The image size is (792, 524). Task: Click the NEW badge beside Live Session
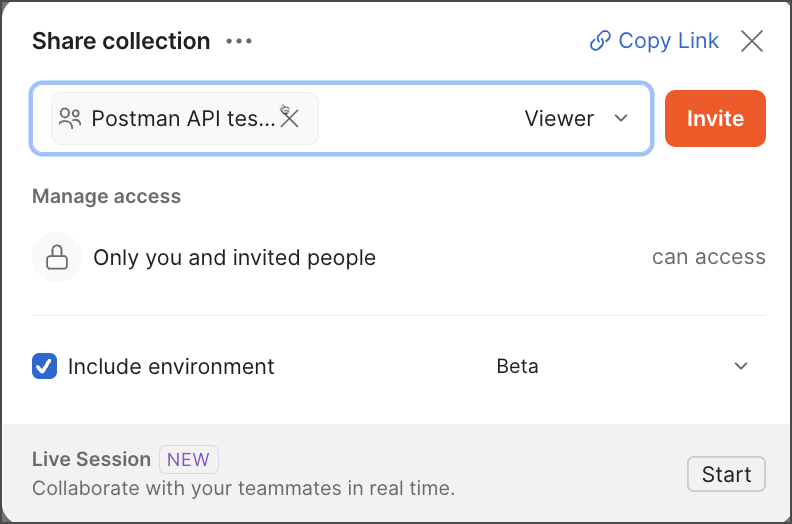(188, 460)
